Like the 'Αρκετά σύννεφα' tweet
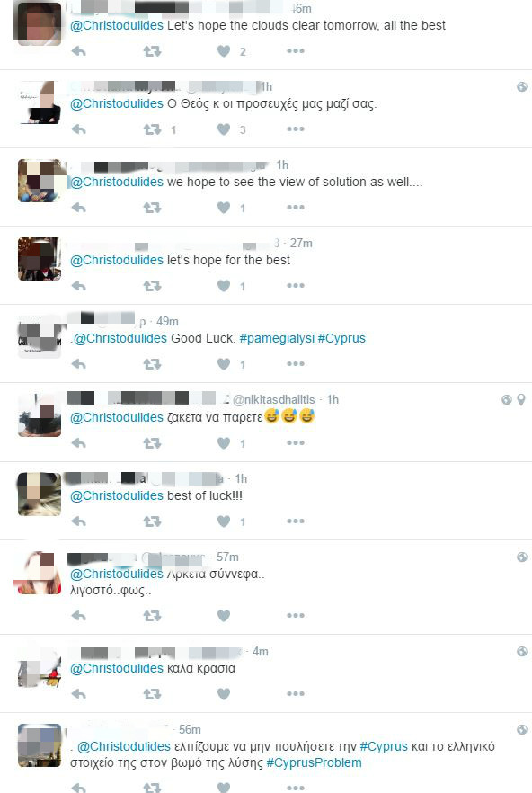This screenshot has width=532, height=793. pos(224,616)
